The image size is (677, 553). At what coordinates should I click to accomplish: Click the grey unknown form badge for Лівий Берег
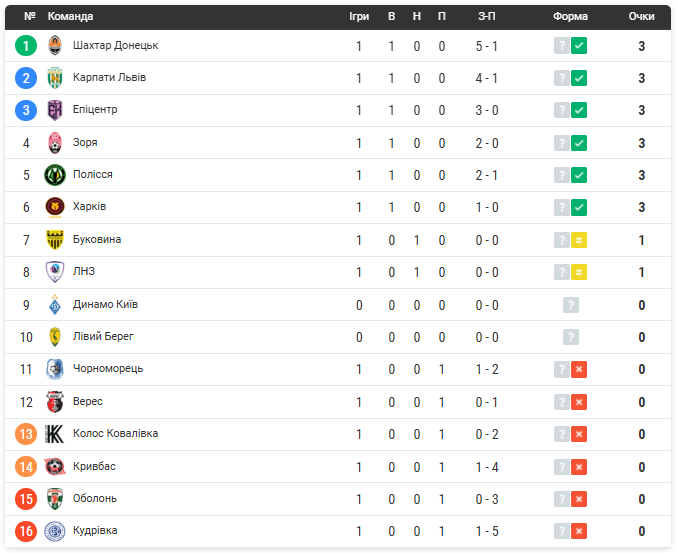(x=571, y=337)
